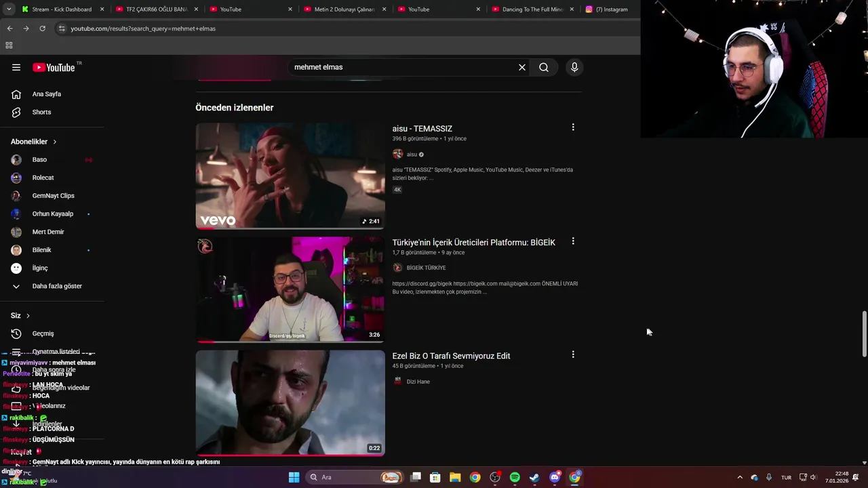This screenshot has width=868, height=488.
Task: Open options menu for aisu - TEMASSIZ
Action: click(x=573, y=127)
